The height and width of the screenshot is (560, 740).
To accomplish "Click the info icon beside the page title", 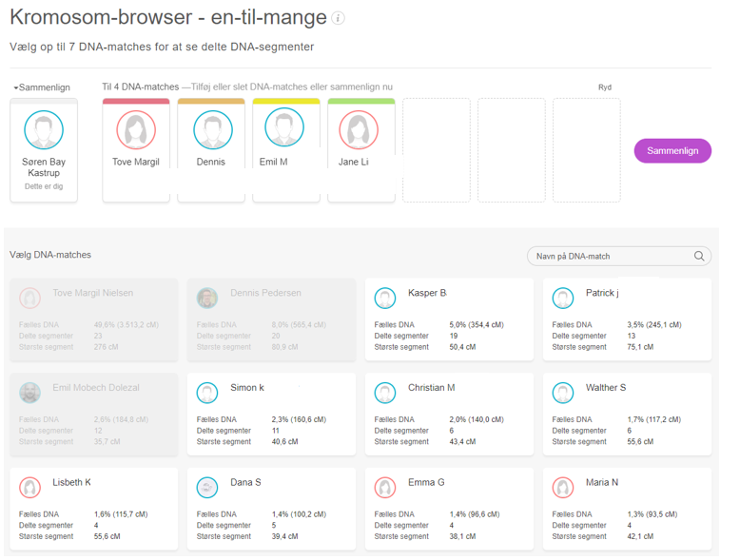I will pyautogui.click(x=340, y=18).
